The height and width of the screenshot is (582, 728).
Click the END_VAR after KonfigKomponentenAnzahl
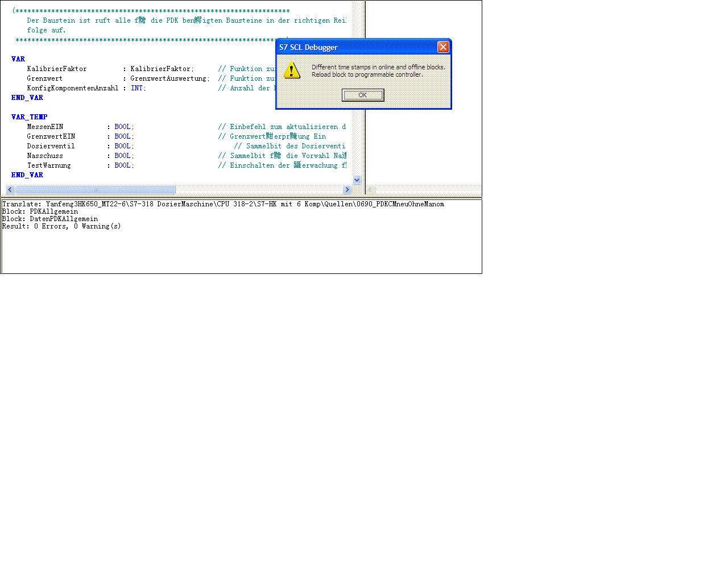pos(27,98)
